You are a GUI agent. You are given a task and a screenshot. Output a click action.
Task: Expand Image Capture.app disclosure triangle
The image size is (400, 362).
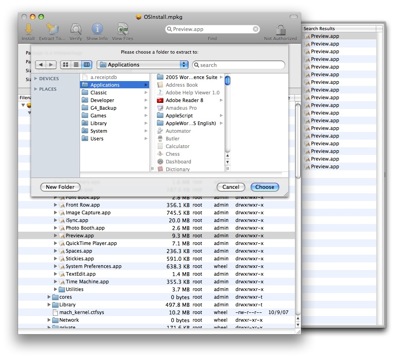pyautogui.click(x=55, y=213)
